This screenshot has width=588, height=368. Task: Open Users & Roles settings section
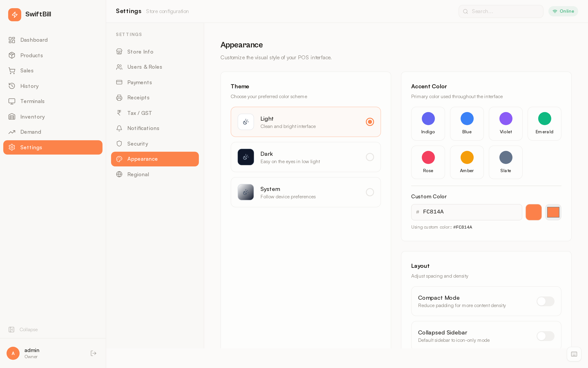tap(155, 67)
